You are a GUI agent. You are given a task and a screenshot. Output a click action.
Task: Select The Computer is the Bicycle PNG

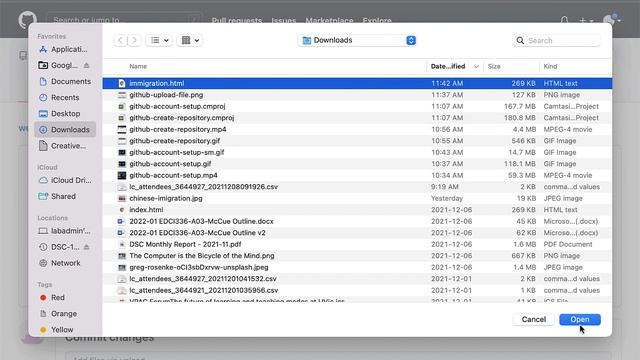pos(357,256)
